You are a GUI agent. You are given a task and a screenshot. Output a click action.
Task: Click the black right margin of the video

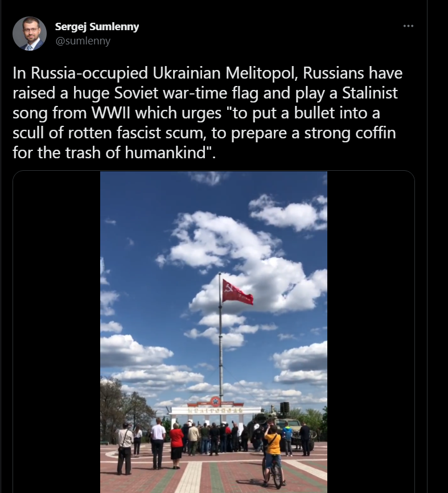(x=371, y=332)
